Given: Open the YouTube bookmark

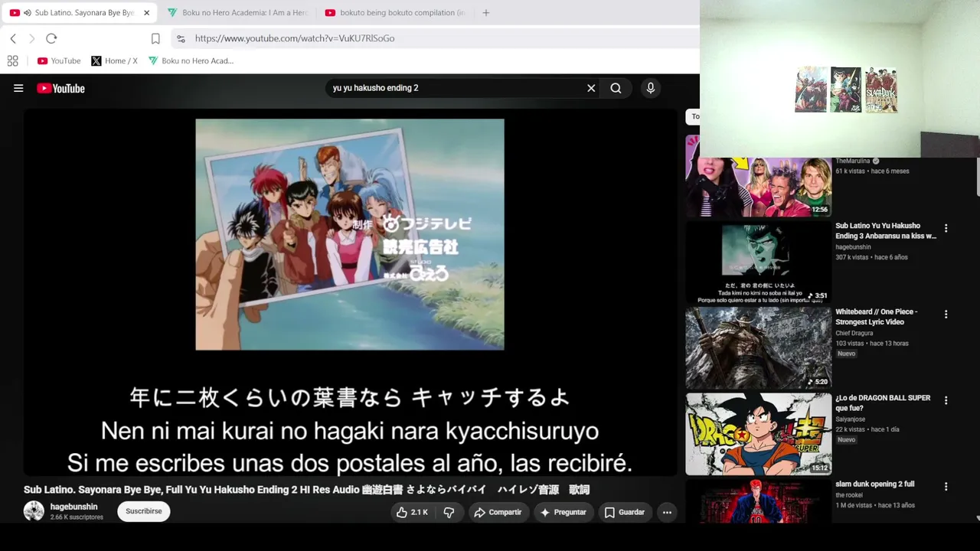Looking at the screenshot, I should click(x=59, y=61).
